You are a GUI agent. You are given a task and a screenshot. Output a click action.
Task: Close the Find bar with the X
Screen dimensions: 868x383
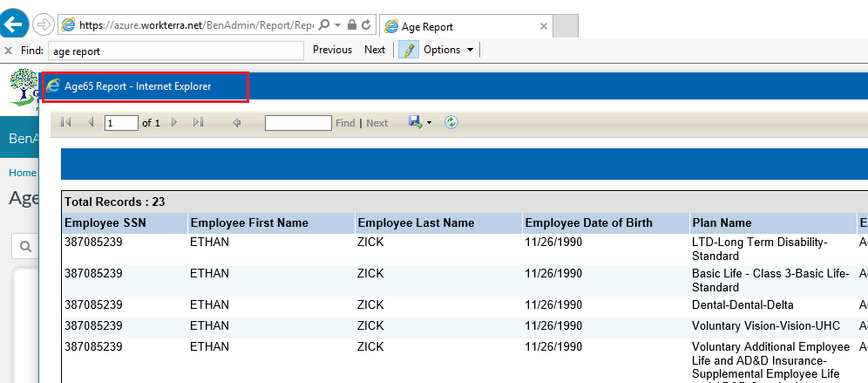(x=8, y=51)
